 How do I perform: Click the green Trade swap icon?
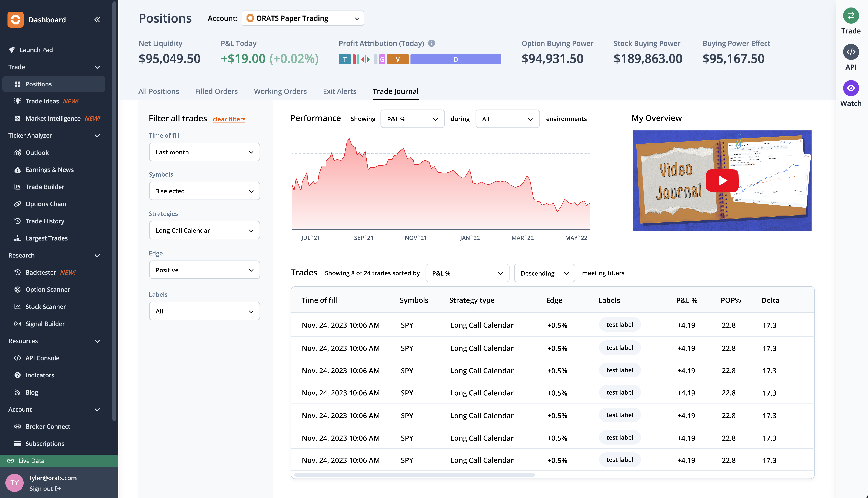[851, 16]
